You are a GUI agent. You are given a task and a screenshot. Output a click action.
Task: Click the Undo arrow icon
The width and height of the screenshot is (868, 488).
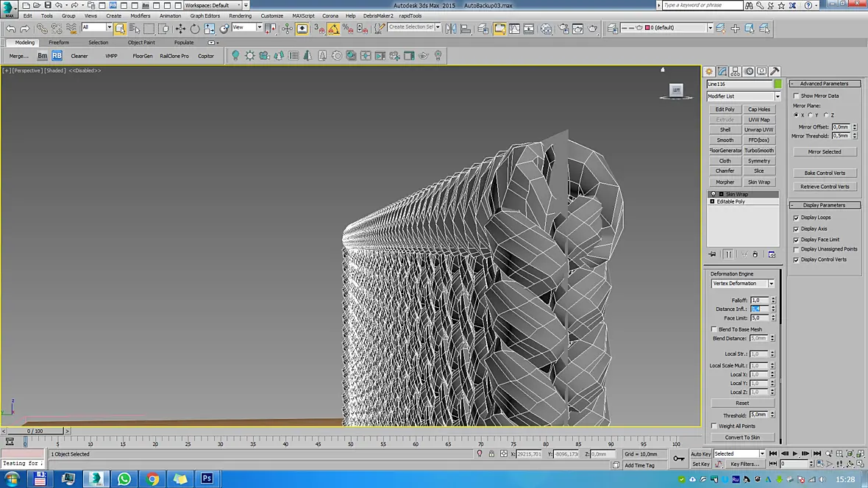[x=10, y=28]
